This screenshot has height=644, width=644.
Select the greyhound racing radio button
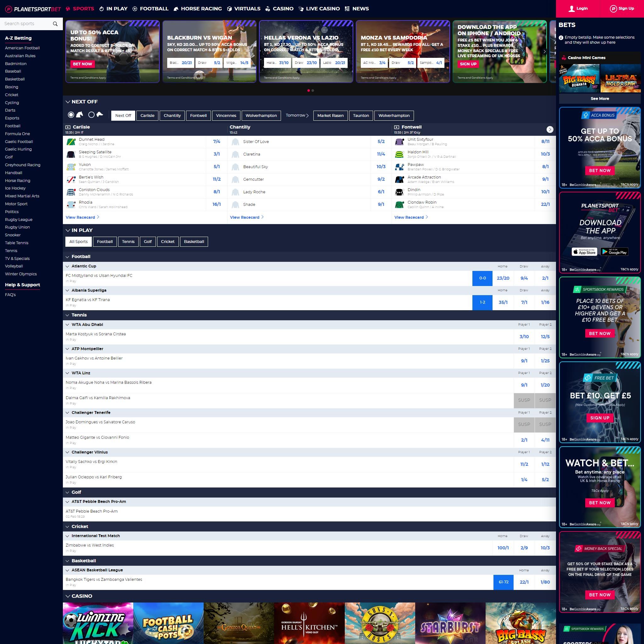(x=91, y=115)
